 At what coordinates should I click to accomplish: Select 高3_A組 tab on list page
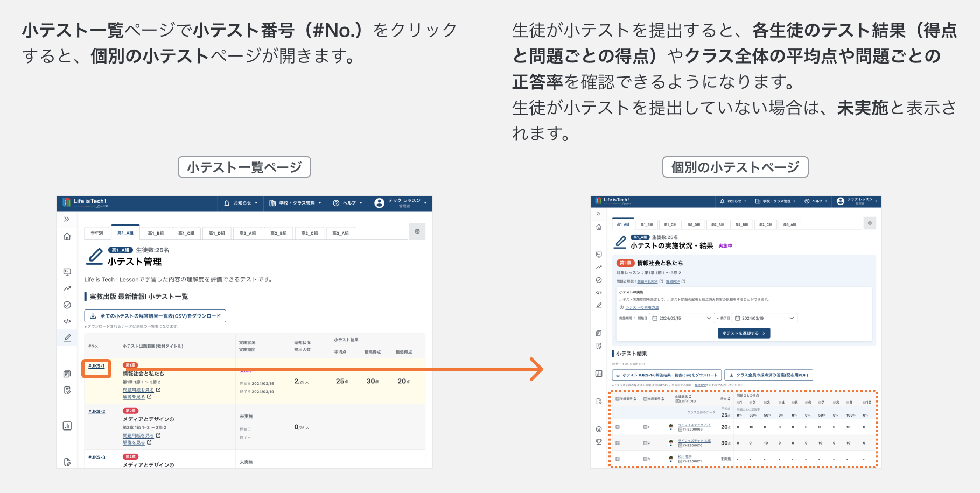(340, 233)
